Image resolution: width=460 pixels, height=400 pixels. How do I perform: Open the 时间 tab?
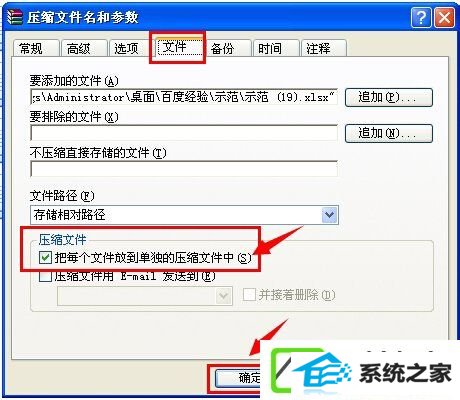(275, 49)
